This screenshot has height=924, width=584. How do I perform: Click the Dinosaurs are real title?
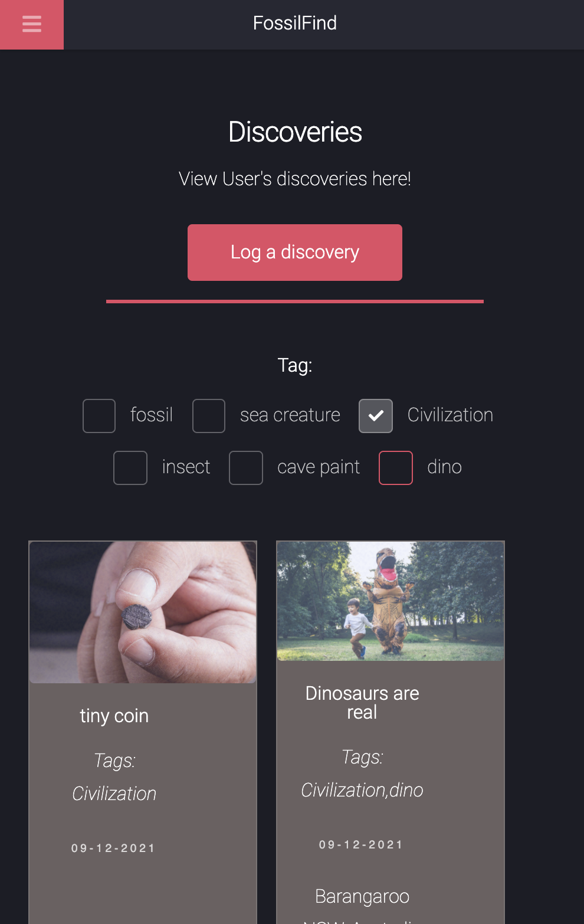click(362, 703)
